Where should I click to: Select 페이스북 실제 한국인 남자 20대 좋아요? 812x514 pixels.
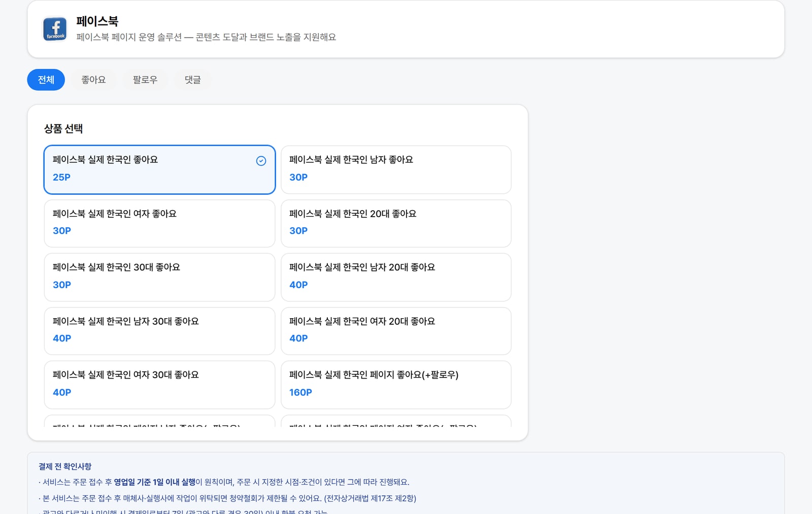pyautogui.click(x=396, y=277)
